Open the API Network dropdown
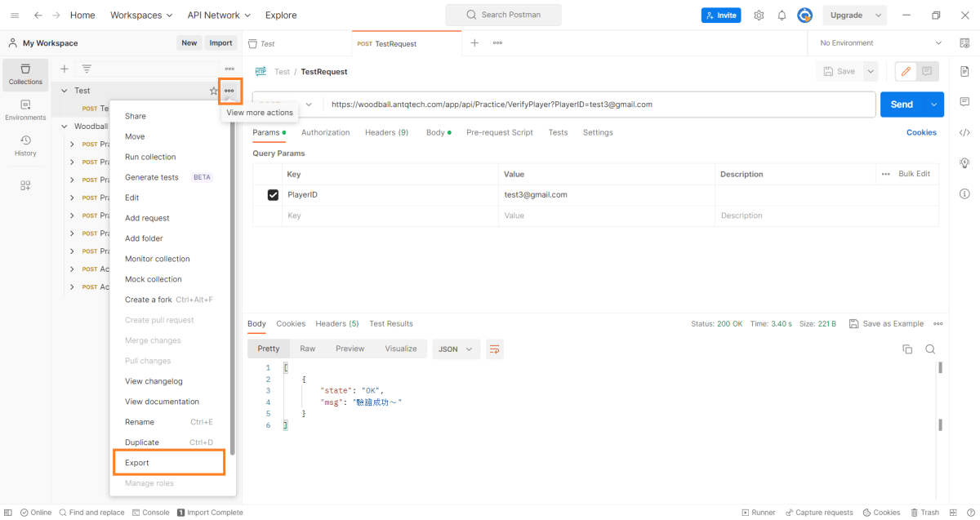980x520 pixels. pos(219,15)
